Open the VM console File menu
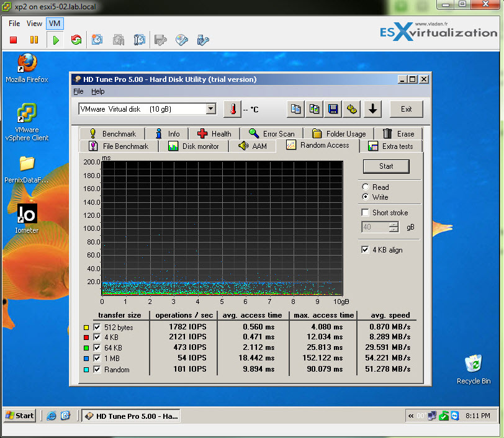This screenshot has height=438, width=504. pyautogui.click(x=14, y=24)
